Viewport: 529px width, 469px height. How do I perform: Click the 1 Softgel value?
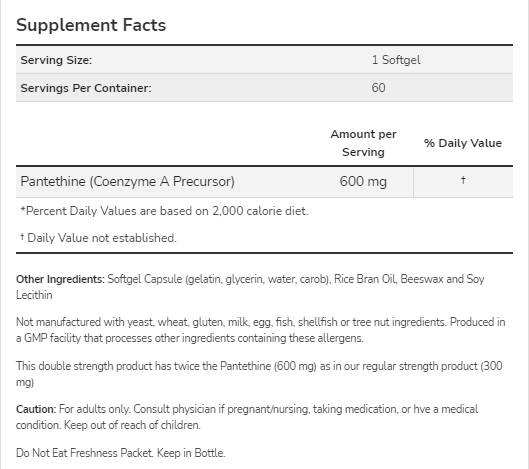[396, 60]
